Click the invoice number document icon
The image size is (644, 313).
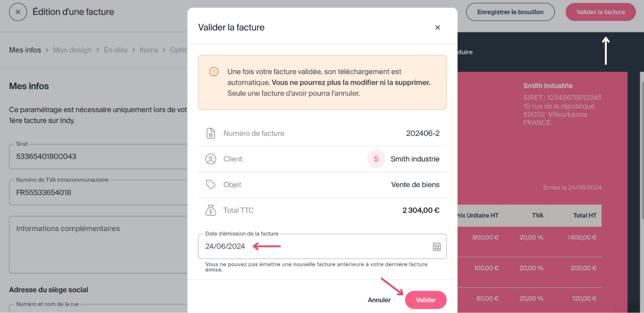click(x=210, y=134)
